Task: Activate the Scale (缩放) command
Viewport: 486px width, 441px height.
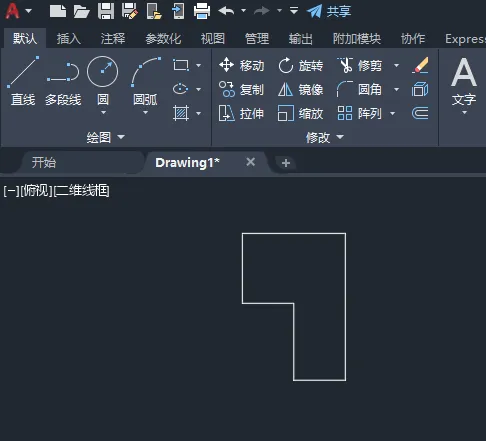Action: [x=300, y=113]
